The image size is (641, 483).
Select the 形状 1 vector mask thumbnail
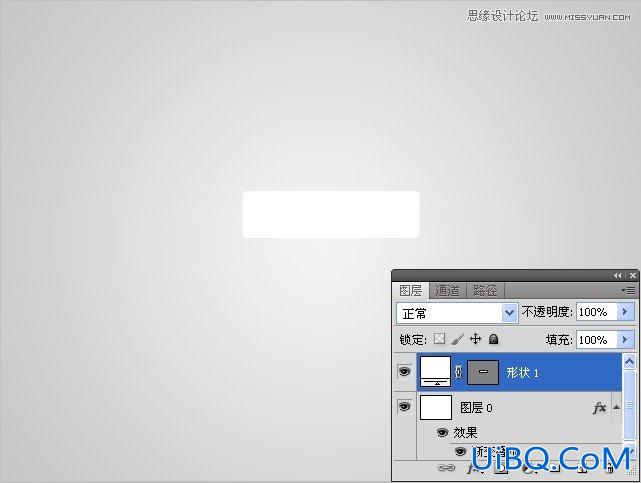click(x=483, y=372)
